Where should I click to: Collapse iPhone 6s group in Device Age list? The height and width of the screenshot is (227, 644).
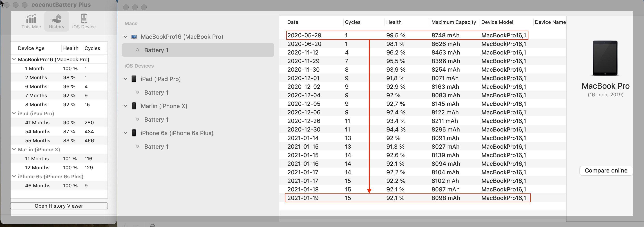pyautogui.click(x=14, y=177)
